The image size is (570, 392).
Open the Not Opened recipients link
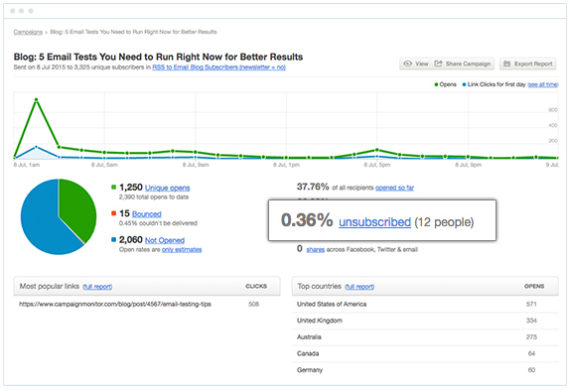tap(165, 240)
